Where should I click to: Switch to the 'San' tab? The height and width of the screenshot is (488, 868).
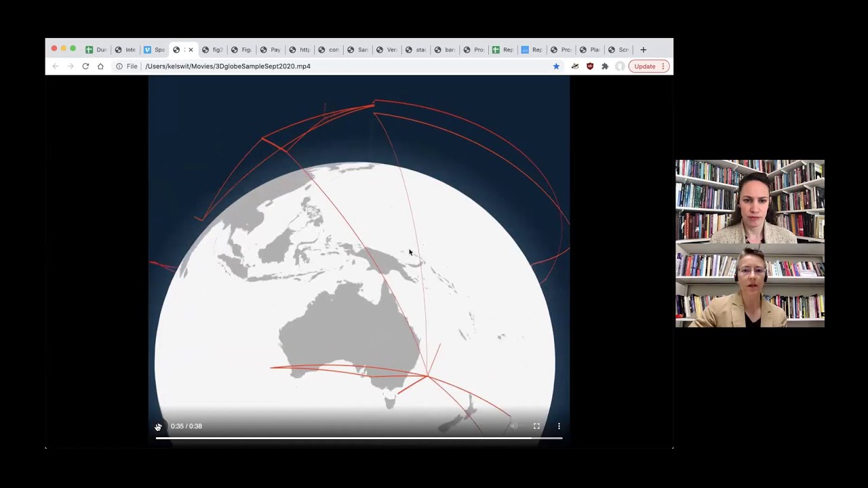359,49
